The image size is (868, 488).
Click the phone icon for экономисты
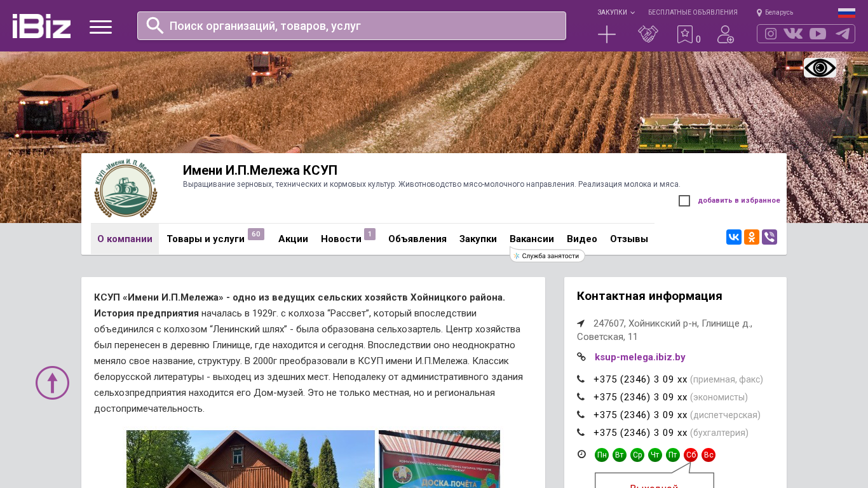point(581,397)
